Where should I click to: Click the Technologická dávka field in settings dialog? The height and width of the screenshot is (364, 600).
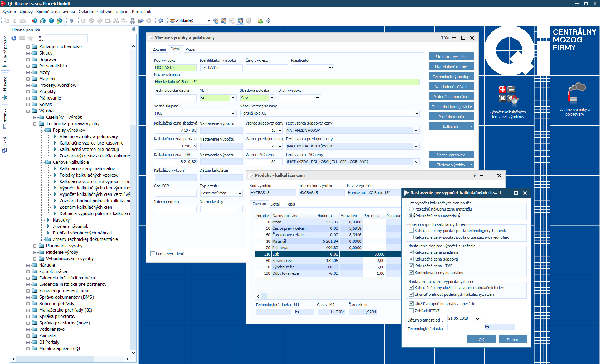click(x=464, y=327)
